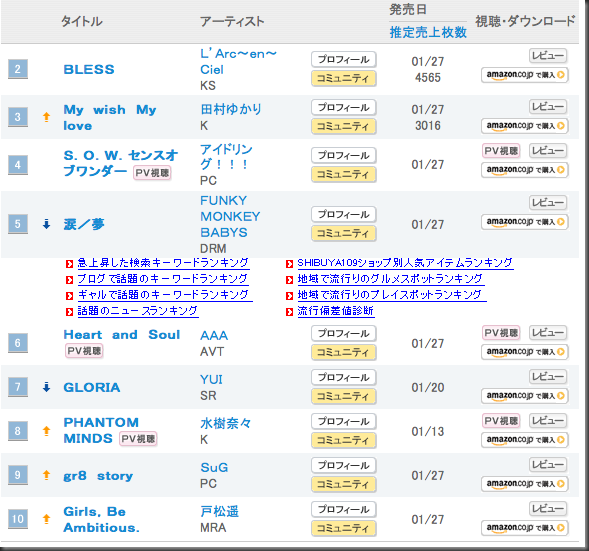Viewport: 589px width, 551px height.
Task: Click rank 2 number badge
Action: [x=18, y=69]
